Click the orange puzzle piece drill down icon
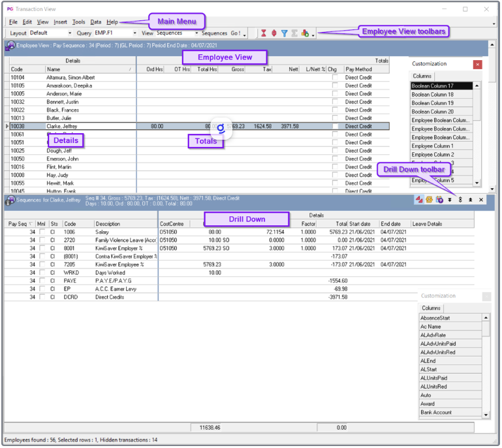The width and height of the screenshot is (502, 448). [x=429, y=200]
